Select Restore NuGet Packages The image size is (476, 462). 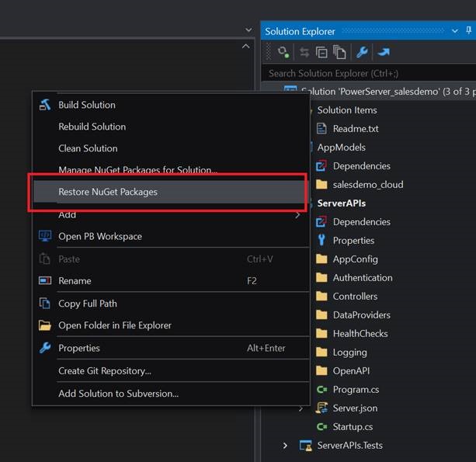coord(169,192)
